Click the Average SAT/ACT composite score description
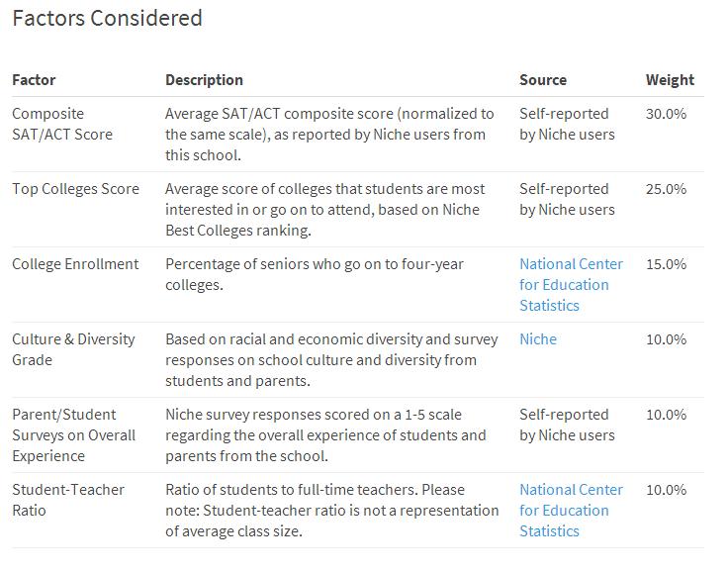The height and width of the screenshot is (572, 728). (x=329, y=135)
